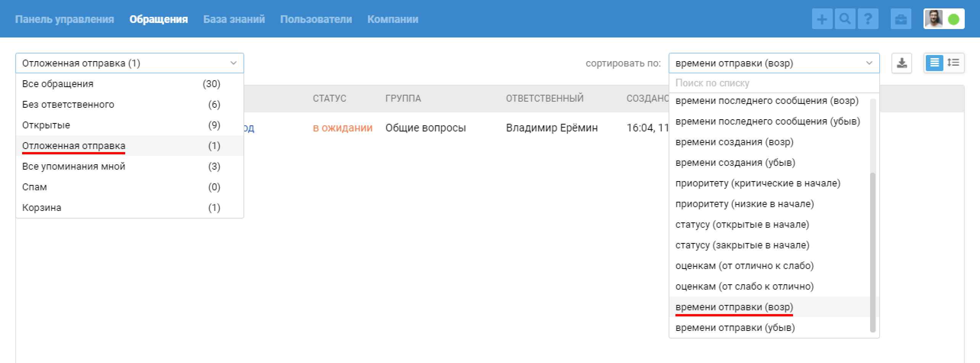This screenshot has height=363, width=980.
Task: Click the plus icon to create a ticket
Action: (x=822, y=19)
